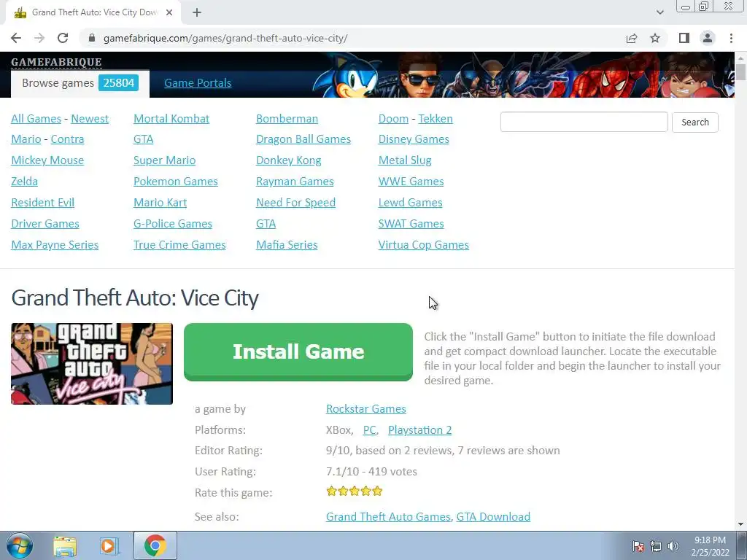
Task: Open the Resident Evil link
Action: tap(42, 203)
